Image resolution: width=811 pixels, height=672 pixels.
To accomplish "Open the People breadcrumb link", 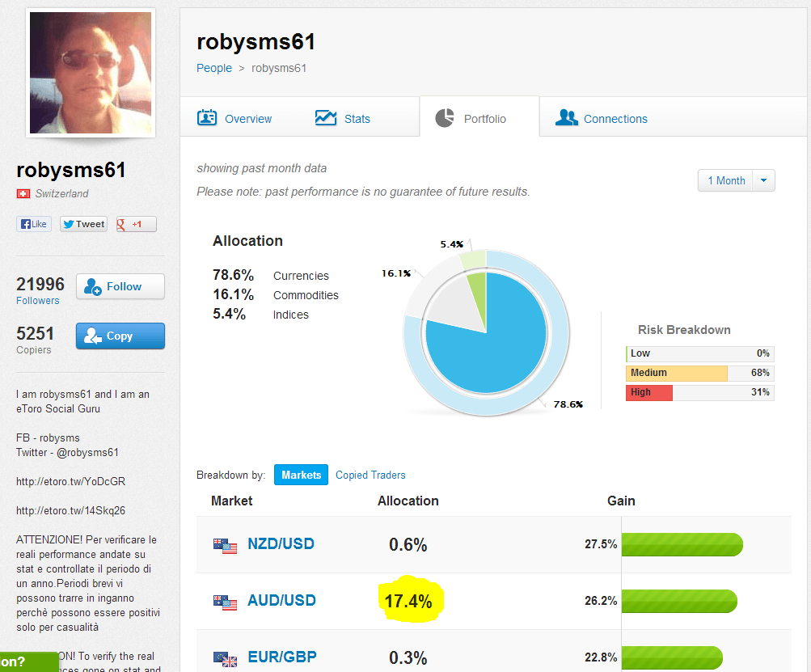I will (x=213, y=68).
